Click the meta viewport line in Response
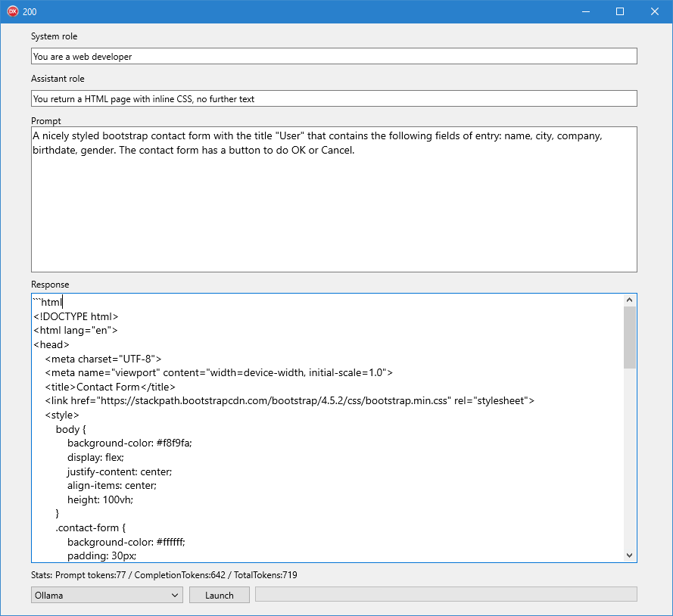 pyautogui.click(x=219, y=372)
